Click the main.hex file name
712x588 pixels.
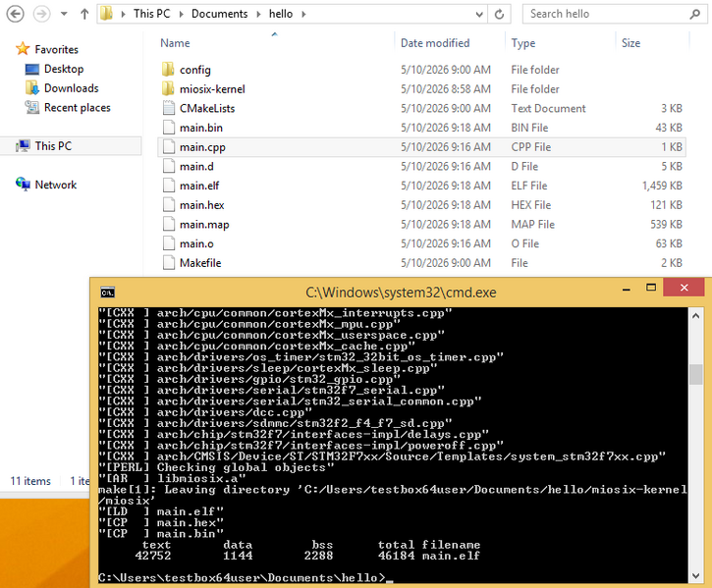tap(202, 205)
